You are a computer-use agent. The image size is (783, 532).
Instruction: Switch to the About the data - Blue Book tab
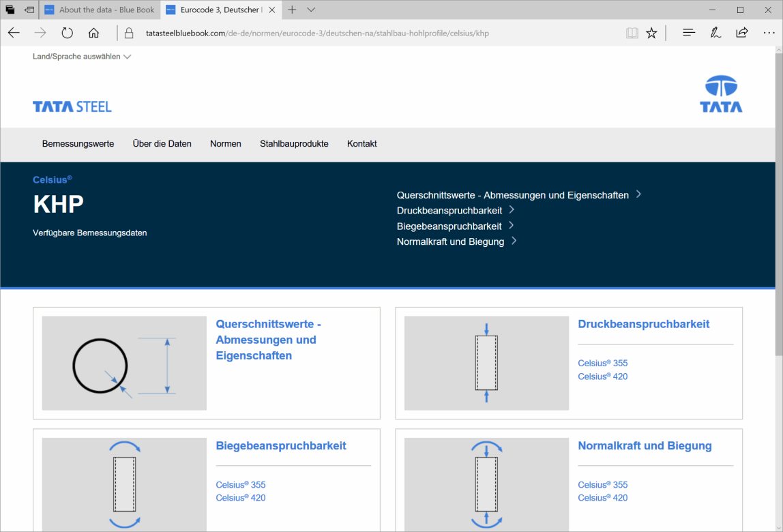coord(100,10)
